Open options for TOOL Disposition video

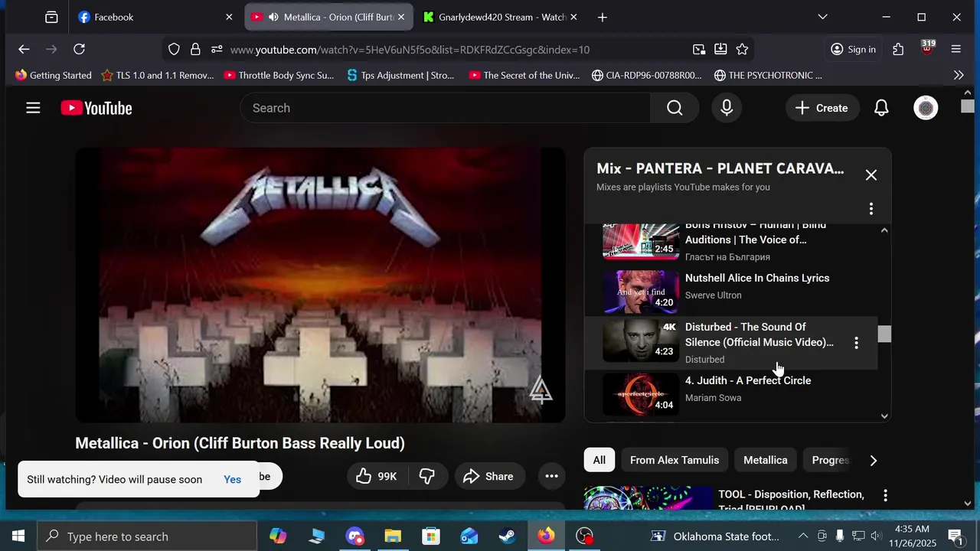[x=885, y=496]
